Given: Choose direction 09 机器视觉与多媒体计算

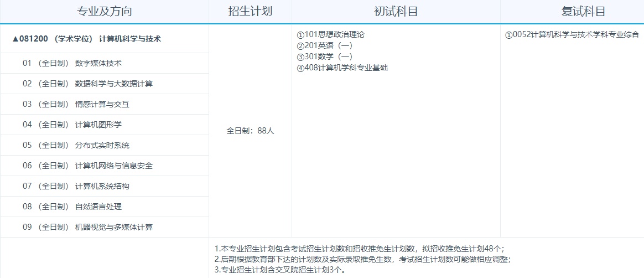Looking at the screenshot, I should [x=87, y=227].
